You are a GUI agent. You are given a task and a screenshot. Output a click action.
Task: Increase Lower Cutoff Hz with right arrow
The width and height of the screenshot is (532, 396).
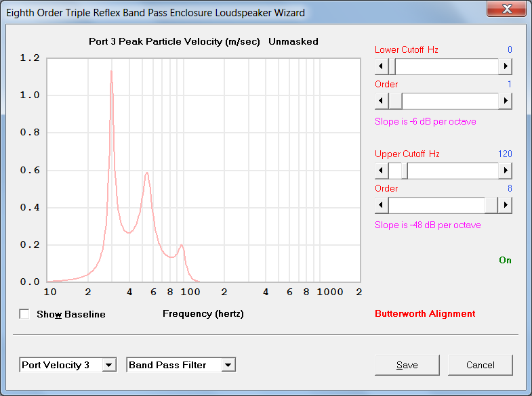pos(505,66)
